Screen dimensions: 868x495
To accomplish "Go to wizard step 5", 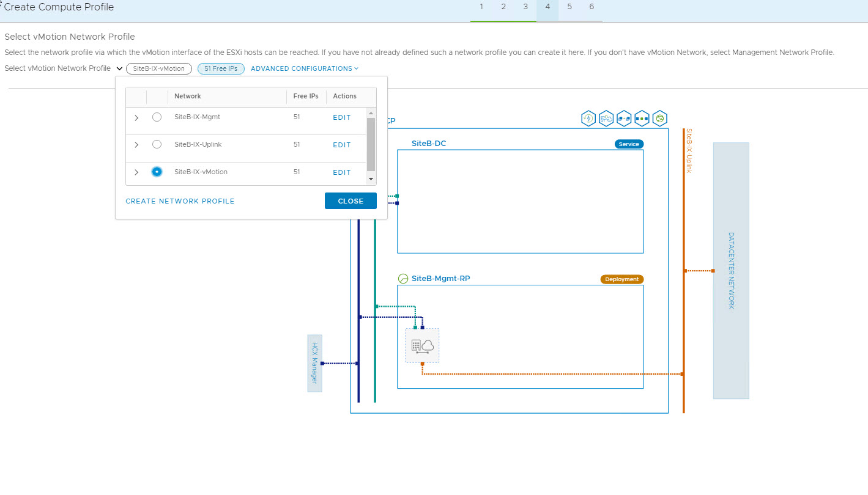I will (569, 7).
